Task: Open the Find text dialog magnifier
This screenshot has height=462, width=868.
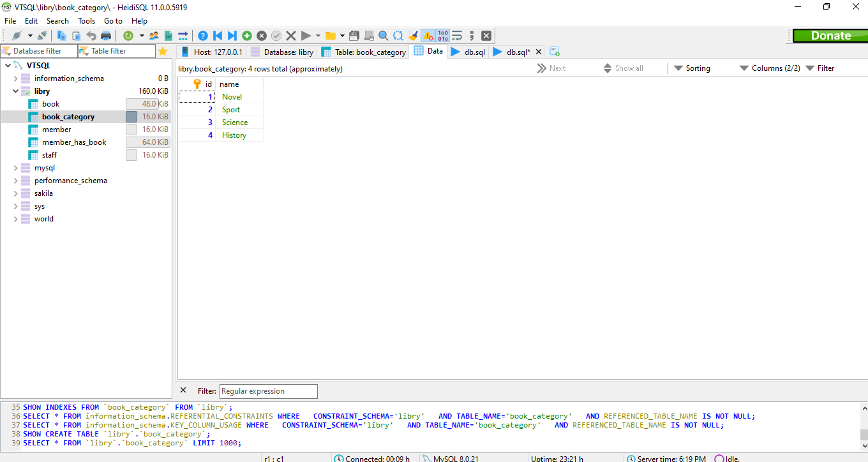Action: pyautogui.click(x=383, y=35)
